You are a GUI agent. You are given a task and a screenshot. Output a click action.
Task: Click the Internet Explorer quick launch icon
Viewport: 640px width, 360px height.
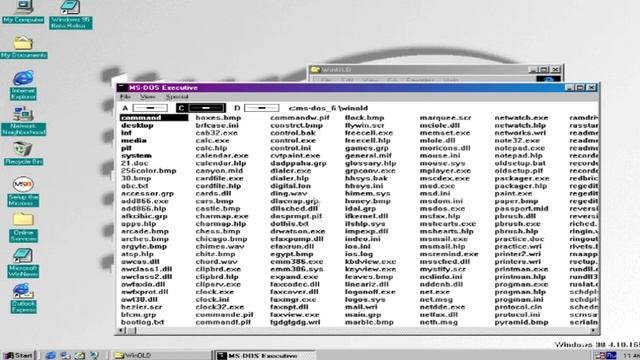tap(50, 356)
